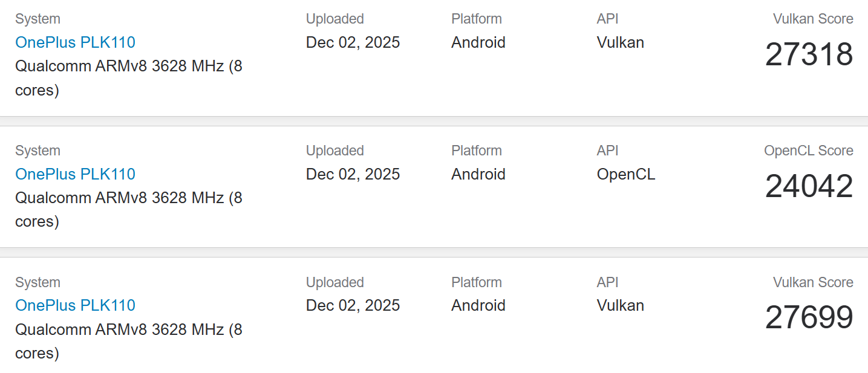Click Android platform in the 27699 result
Screen dimensions: 868x373
coord(478,305)
